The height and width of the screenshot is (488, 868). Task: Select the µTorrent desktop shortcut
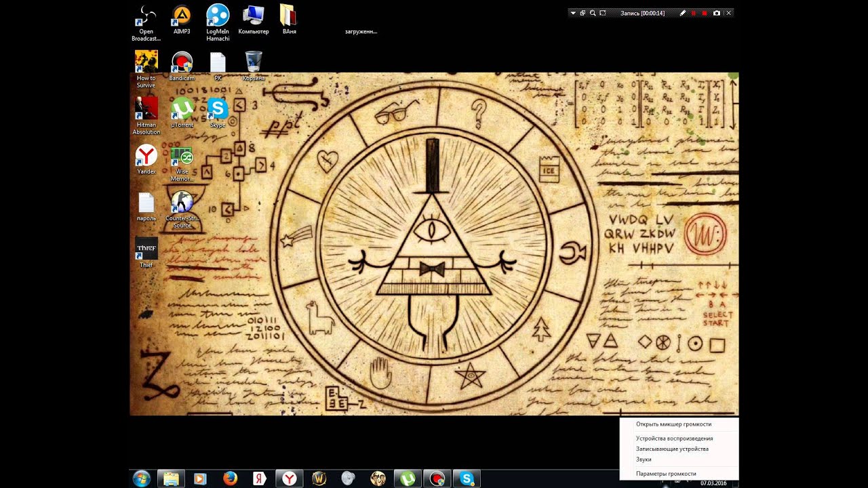coord(182,113)
